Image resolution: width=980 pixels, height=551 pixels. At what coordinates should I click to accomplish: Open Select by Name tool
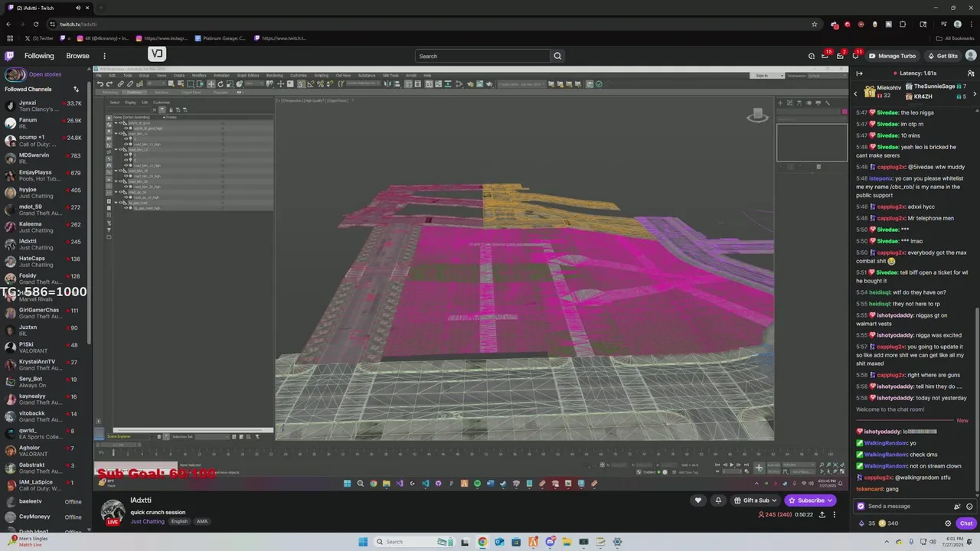[181, 84]
